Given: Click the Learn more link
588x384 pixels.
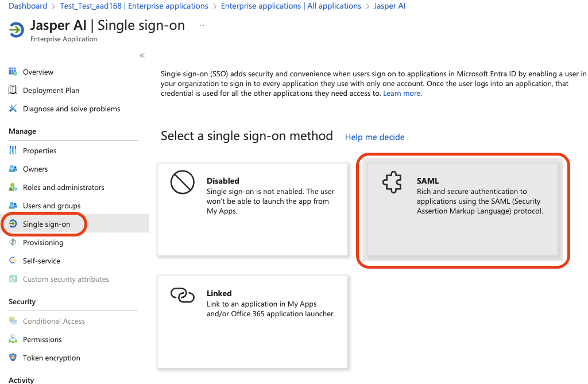Looking at the screenshot, I should pyautogui.click(x=402, y=94).
